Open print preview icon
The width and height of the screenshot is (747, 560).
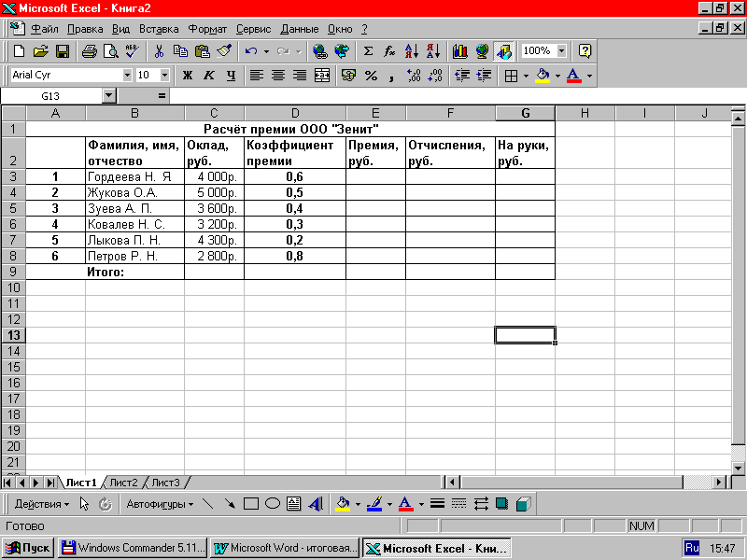click(110, 51)
